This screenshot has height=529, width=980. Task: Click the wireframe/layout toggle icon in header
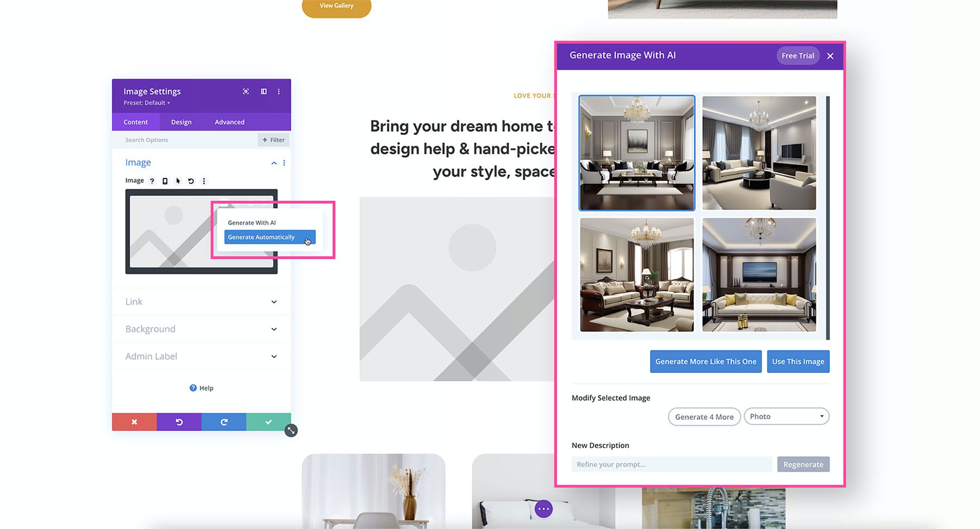click(x=262, y=91)
